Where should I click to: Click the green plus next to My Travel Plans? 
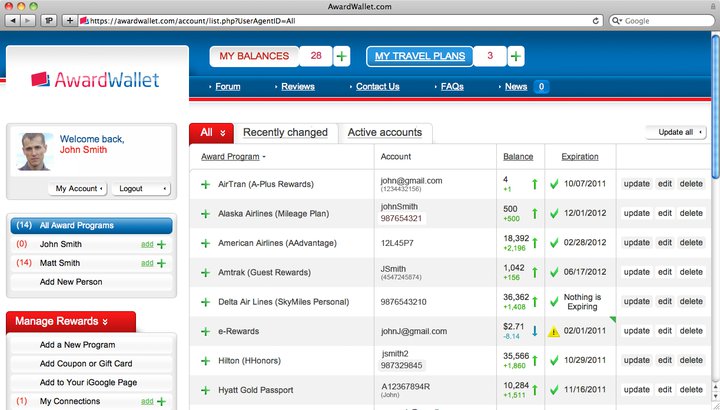(x=516, y=57)
